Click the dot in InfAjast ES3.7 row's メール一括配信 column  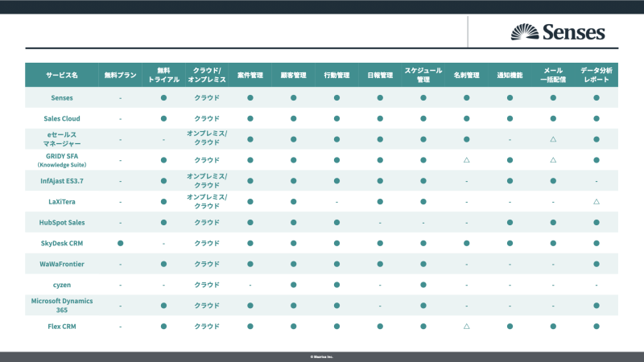(553, 180)
